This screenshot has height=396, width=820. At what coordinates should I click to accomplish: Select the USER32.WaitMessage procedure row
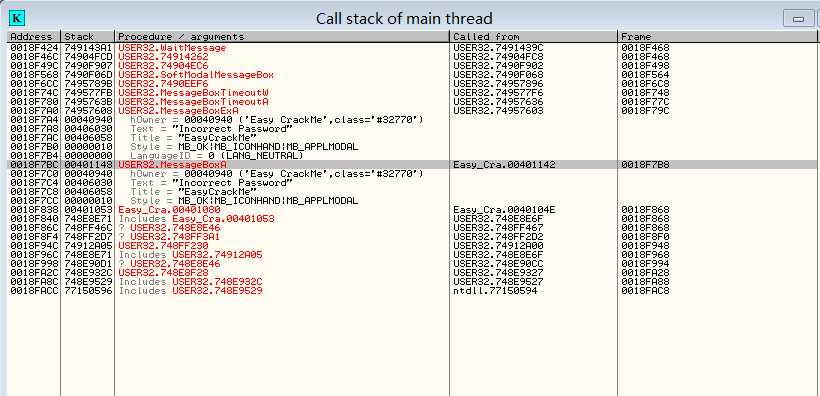pos(172,48)
